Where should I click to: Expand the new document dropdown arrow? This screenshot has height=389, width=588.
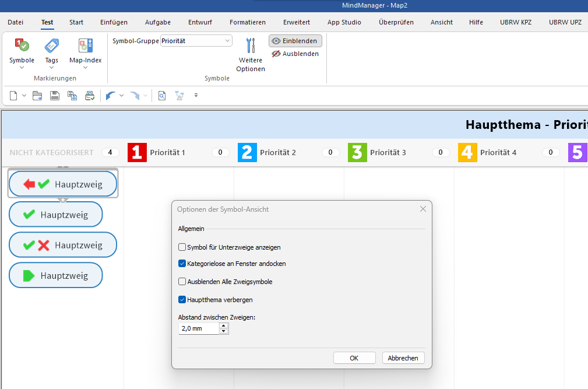(24, 96)
